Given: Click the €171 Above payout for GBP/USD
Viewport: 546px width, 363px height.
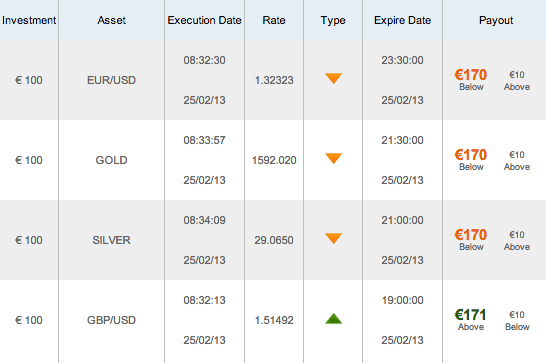Looking at the screenshot, I should tap(470, 319).
